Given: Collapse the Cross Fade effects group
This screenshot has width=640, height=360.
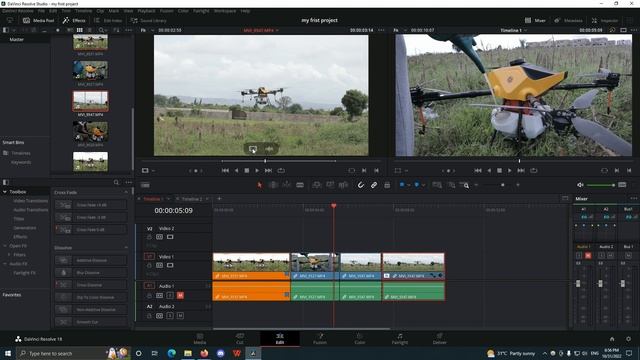Looking at the screenshot, I should (126, 192).
